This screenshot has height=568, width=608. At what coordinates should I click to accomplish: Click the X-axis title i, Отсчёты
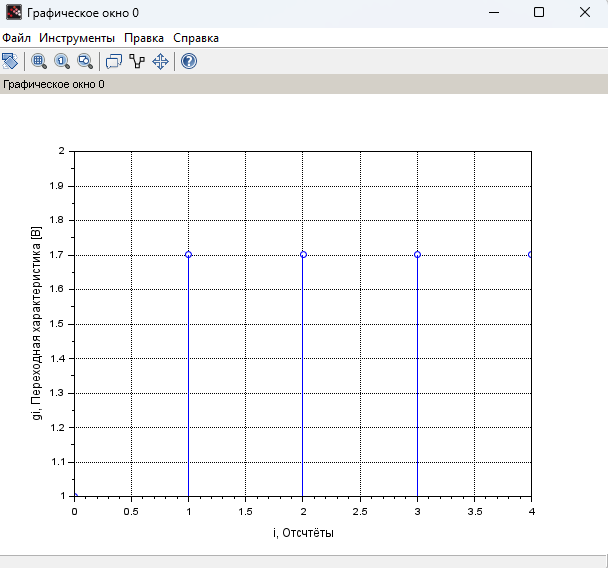tap(303, 533)
